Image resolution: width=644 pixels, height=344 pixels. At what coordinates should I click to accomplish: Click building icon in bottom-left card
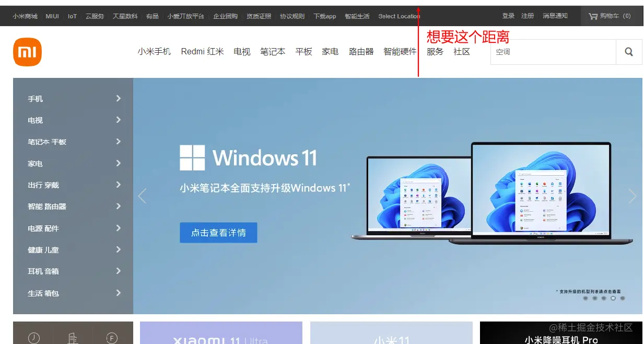coord(73,338)
